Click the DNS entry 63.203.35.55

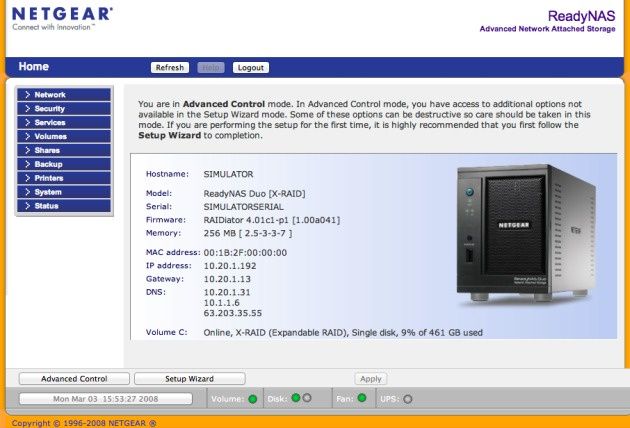233,313
